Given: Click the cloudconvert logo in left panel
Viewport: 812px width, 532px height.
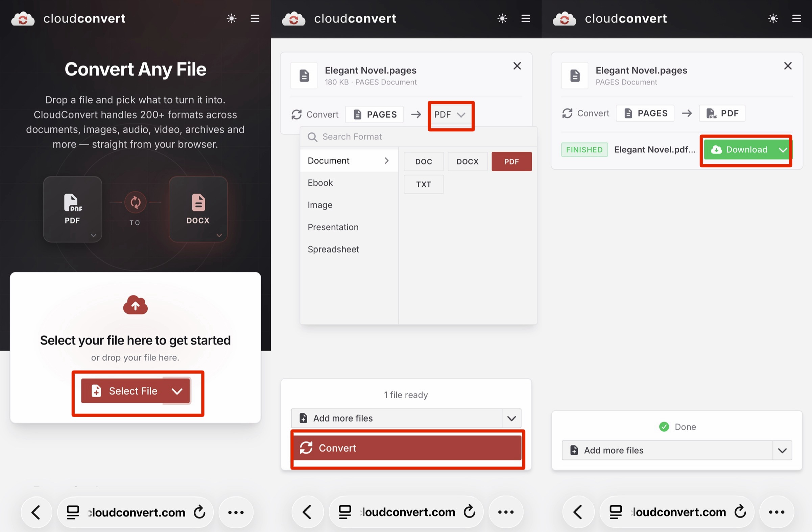Looking at the screenshot, I should tap(68, 18).
